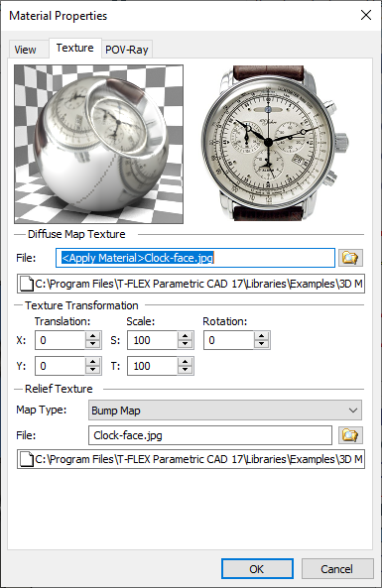Select the Texture tab
The width and height of the screenshot is (382, 588).
(x=74, y=48)
